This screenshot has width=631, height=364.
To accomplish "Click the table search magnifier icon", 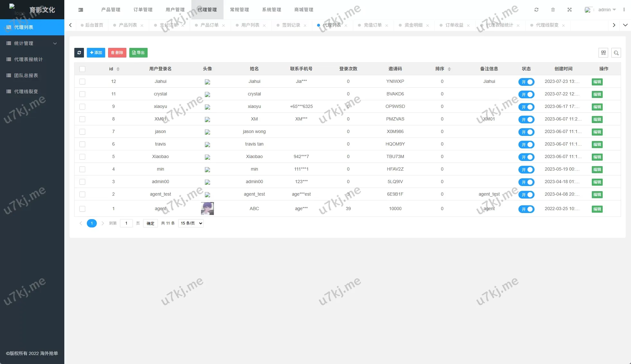I will pos(616,53).
